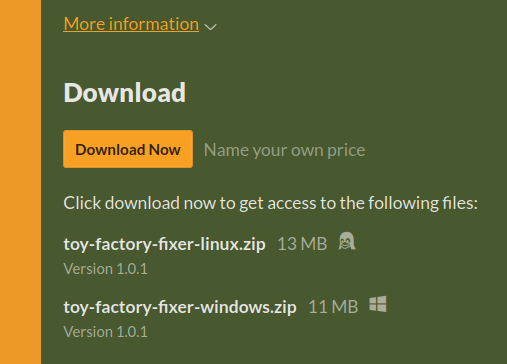Click the Linux penguin platform icon
Image resolution: width=507 pixels, height=364 pixels.
click(x=347, y=241)
